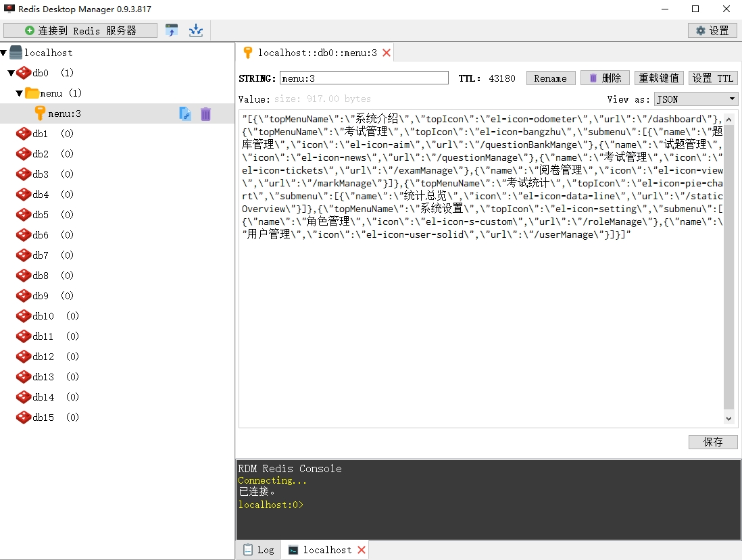Click the purple trash icon beside menu:3

coord(206,114)
